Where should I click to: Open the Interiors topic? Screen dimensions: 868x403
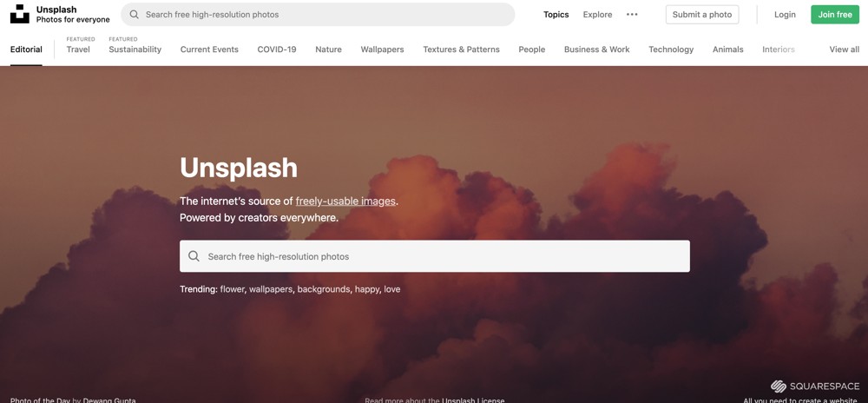(x=779, y=50)
